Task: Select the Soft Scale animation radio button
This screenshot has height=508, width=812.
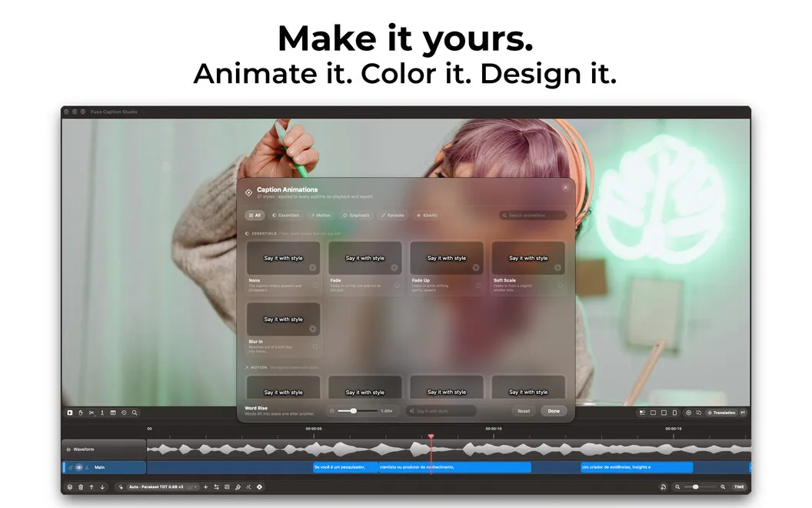Action: pyautogui.click(x=561, y=286)
